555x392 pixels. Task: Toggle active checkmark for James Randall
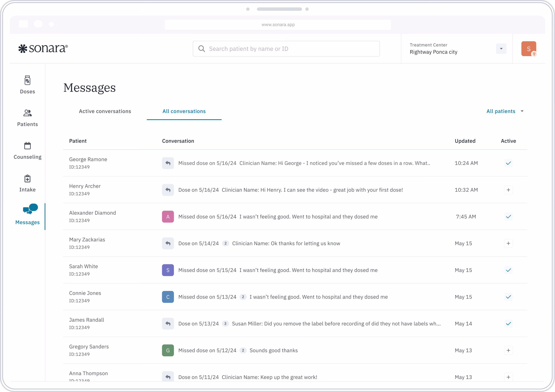[x=508, y=324]
